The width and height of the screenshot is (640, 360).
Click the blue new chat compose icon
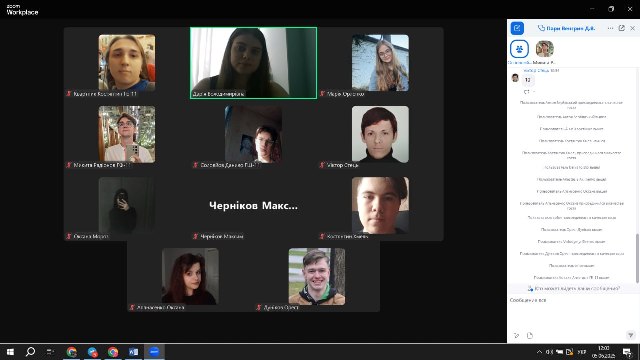click(x=517, y=28)
